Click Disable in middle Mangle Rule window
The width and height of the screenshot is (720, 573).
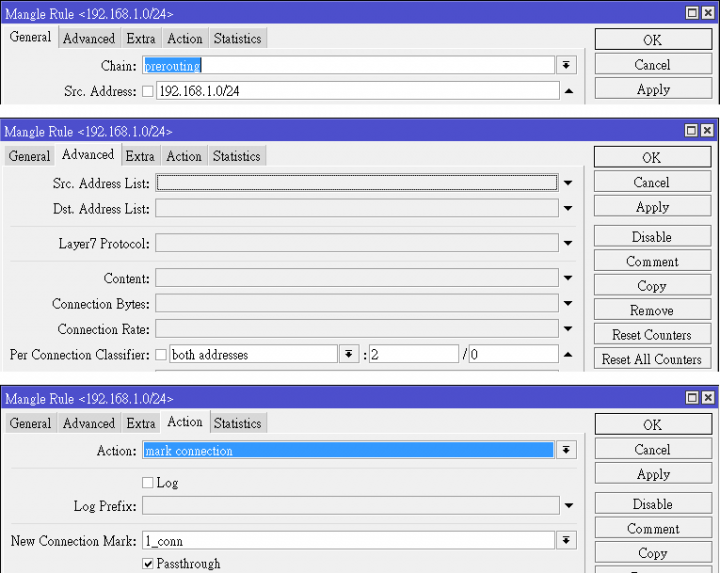(x=652, y=236)
